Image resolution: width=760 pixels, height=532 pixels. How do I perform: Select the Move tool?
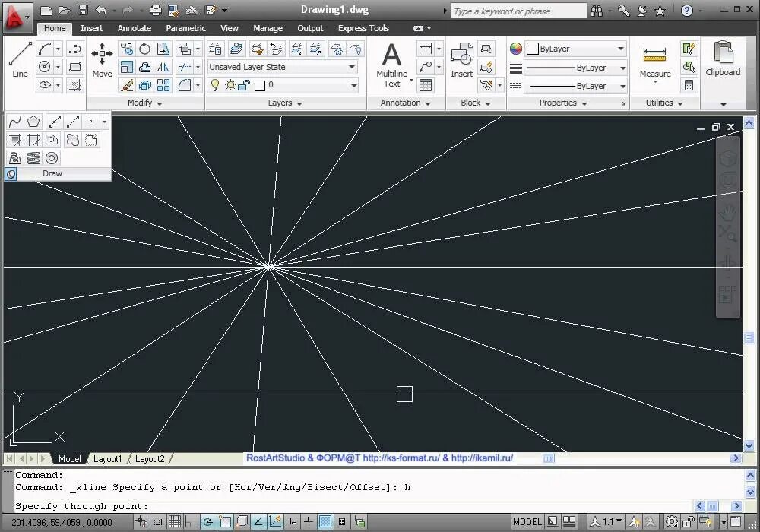point(102,59)
